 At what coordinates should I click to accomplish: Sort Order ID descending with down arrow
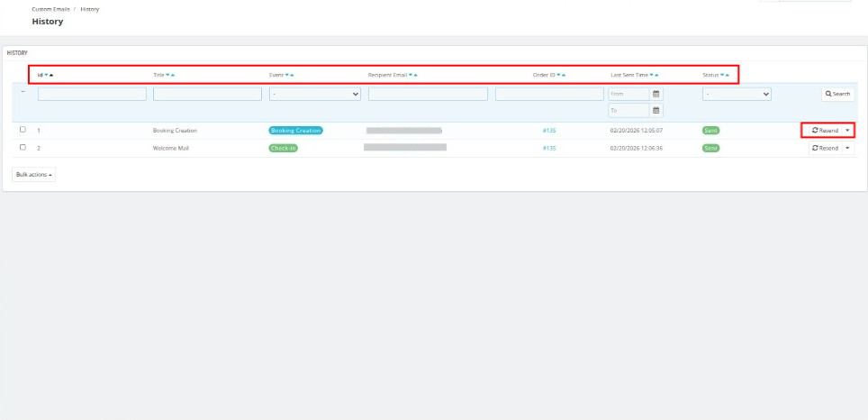[559, 74]
